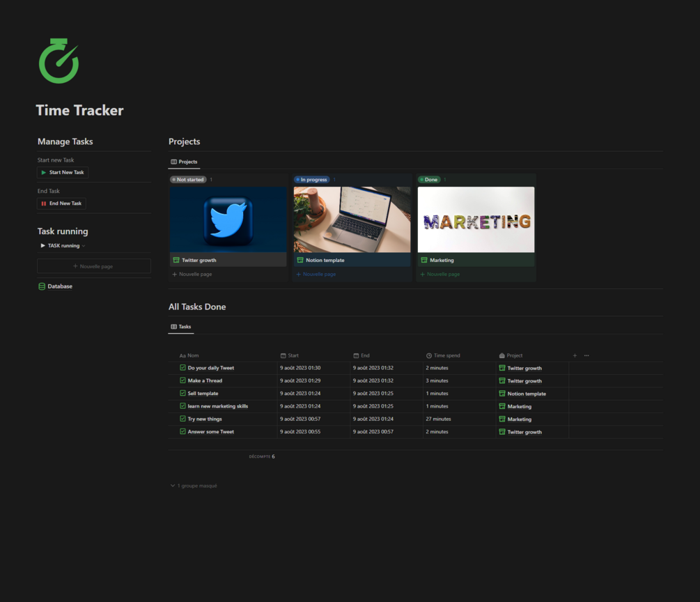Viewport: 700px width, 602px height.
Task: Open the three-dot table options menu
Action: [586, 355]
